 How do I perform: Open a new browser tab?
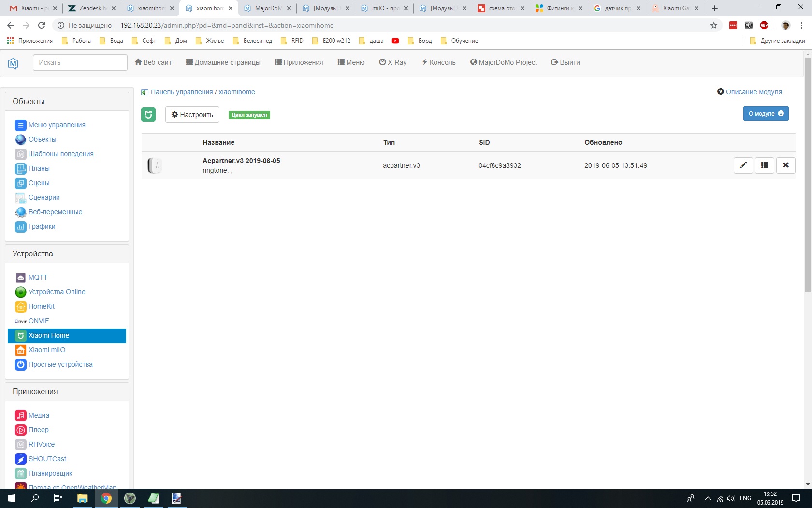(x=715, y=8)
